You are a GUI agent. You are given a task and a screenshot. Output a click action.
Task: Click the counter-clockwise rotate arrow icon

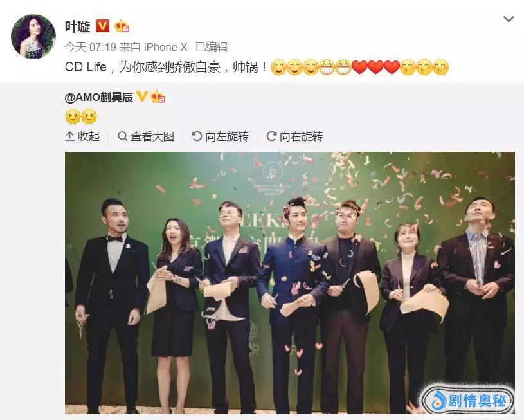point(197,136)
